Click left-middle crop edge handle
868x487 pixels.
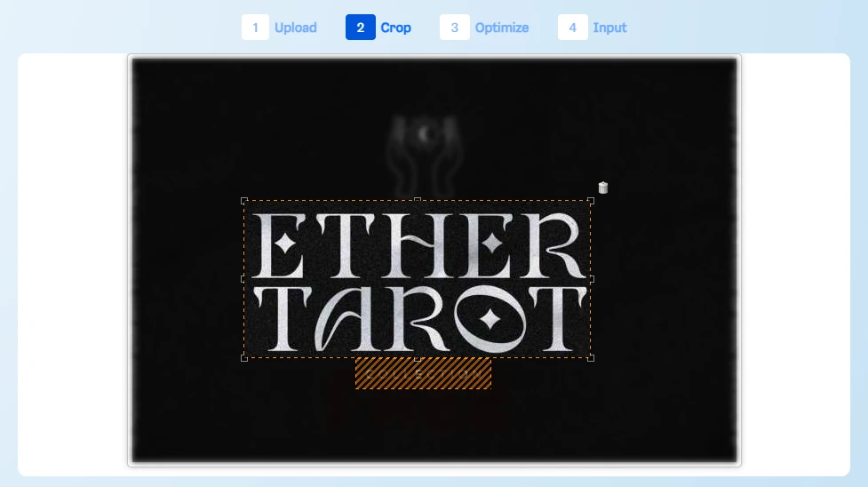click(243, 279)
